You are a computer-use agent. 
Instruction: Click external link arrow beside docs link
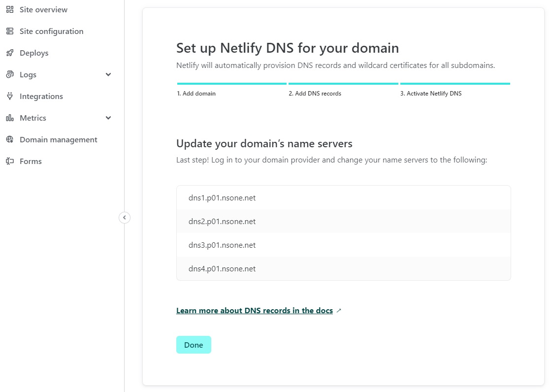tap(339, 311)
